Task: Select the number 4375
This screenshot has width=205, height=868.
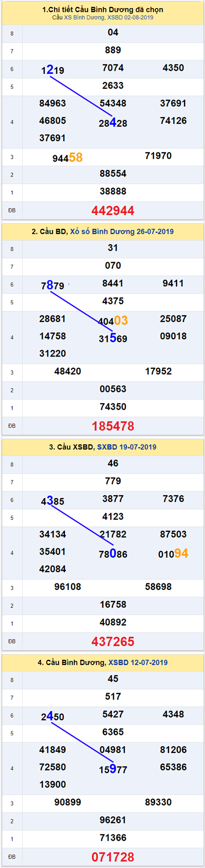Action: (113, 301)
